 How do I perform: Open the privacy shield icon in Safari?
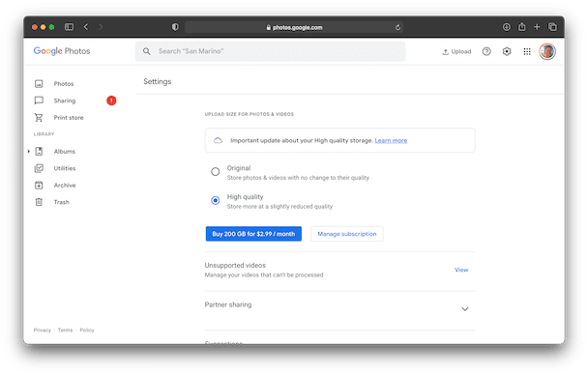coord(175,27)
